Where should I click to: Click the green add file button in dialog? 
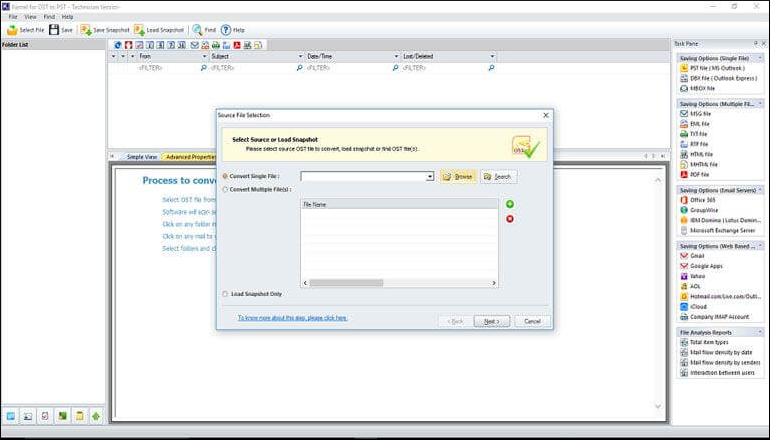pos(510,204)
